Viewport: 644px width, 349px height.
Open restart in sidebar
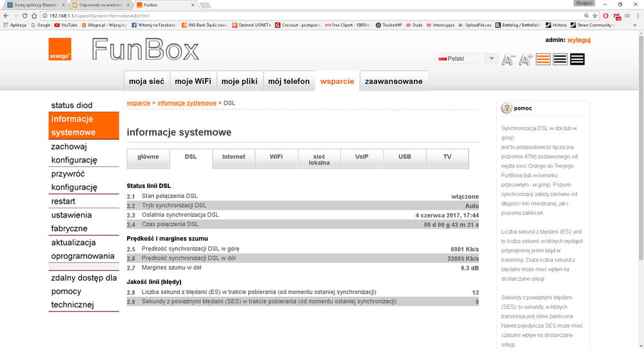pos(84,201)
